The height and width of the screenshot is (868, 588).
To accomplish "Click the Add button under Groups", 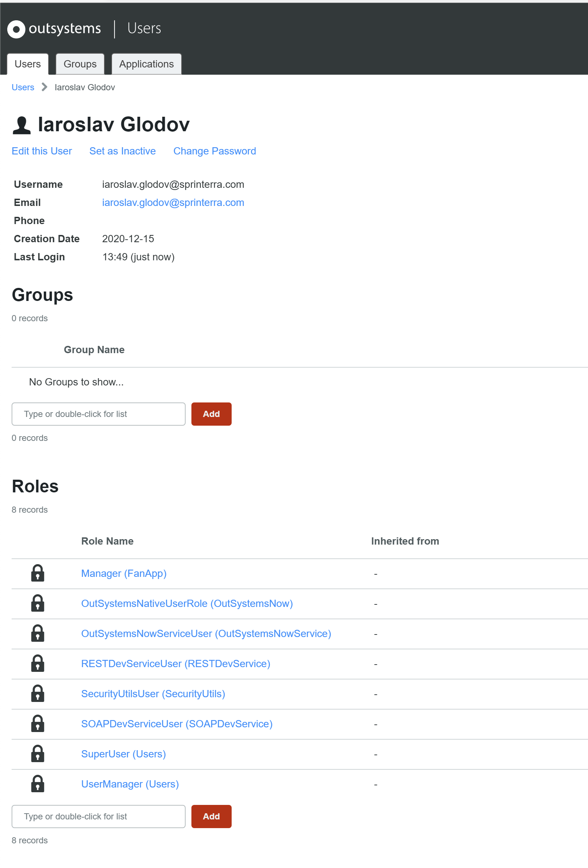I will (211, 414).
